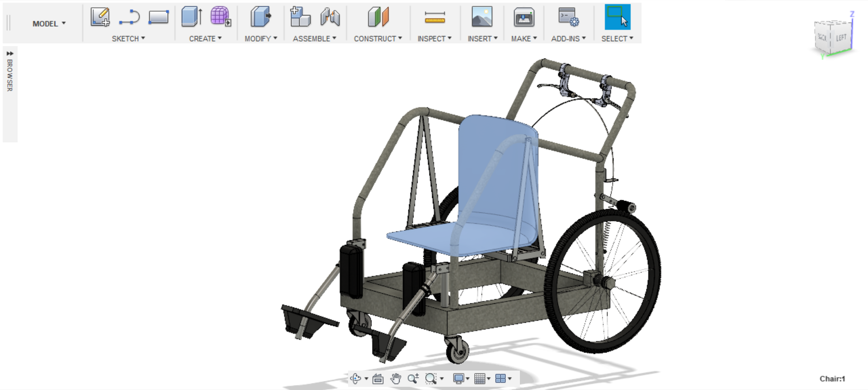Open the MODEL workspace switcher
Image resolution: width=868 pixels, height=390 pixels.
pyautogui.click(x=49, y=23)
